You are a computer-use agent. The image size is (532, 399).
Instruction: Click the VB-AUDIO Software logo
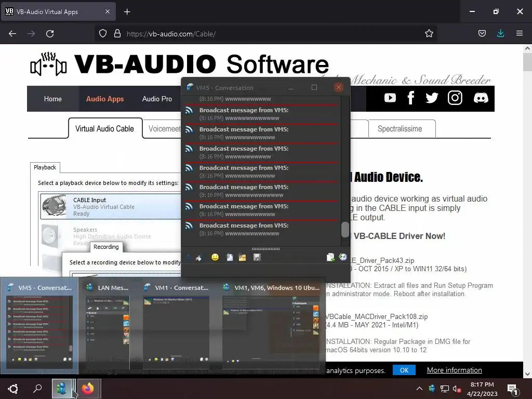(179, 64)
